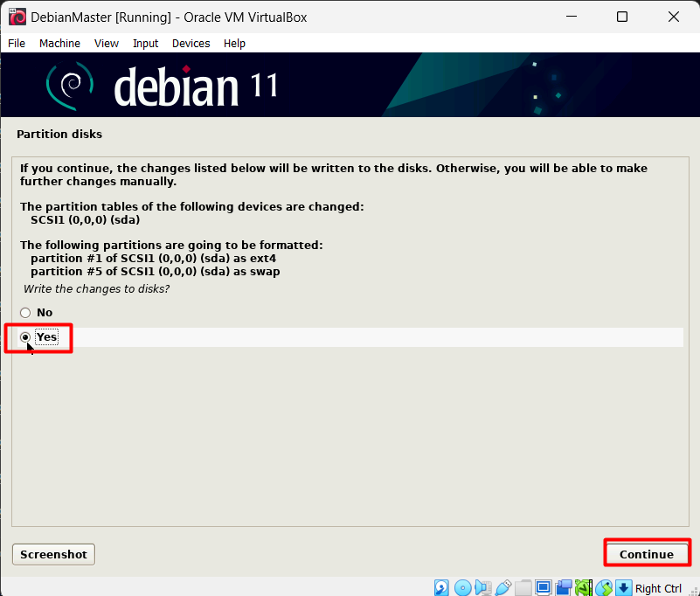Click the partition #1 ext4 line
Screen dimensions: 700x596
(x=154, y=259)
